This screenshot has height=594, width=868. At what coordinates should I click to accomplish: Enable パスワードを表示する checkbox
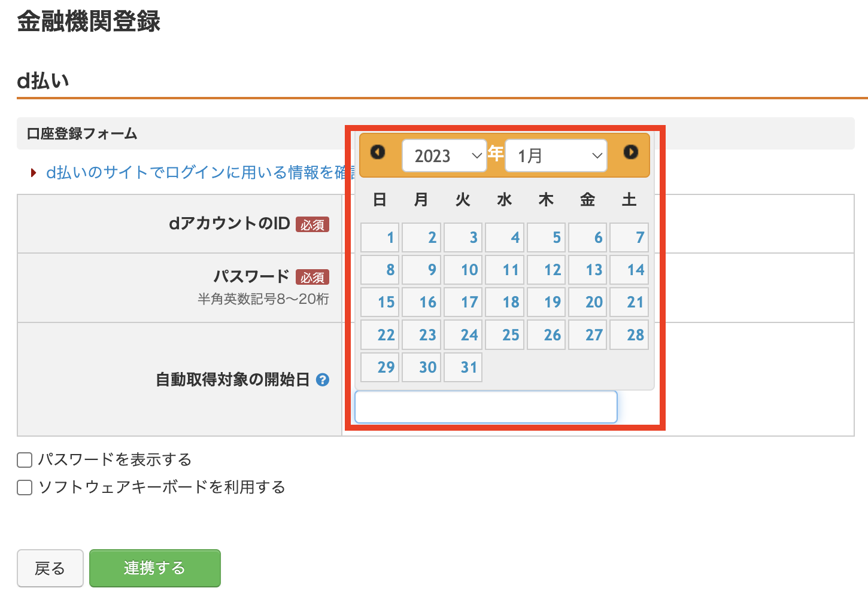25,460
